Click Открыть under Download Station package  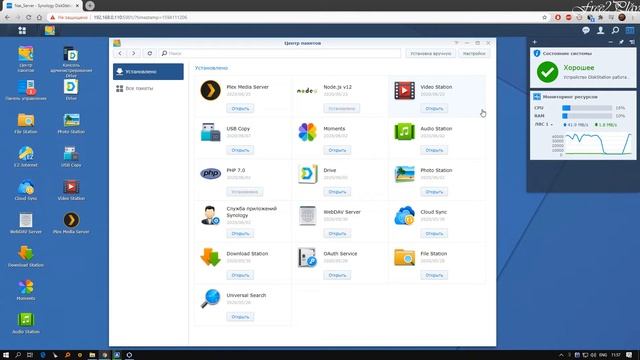pos(240,275)
